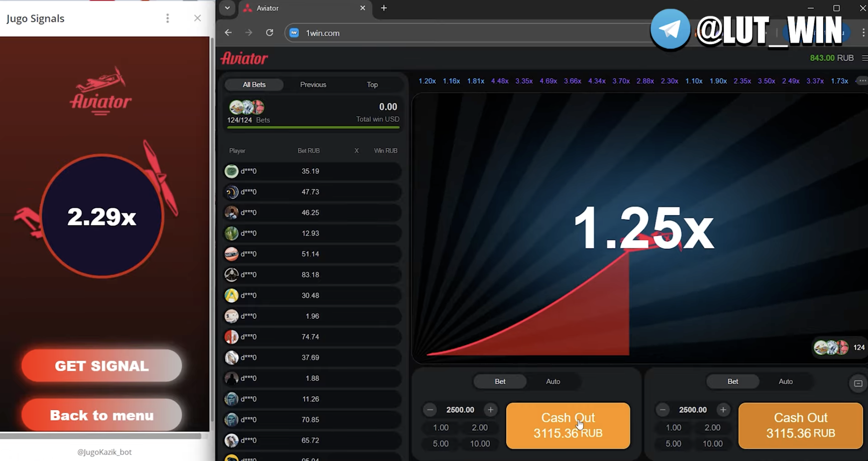The height and width of the screenshot is (461, 868).
Task: Click the player avatar on the 70.85 bet row
Action: (x=231, y=420)
